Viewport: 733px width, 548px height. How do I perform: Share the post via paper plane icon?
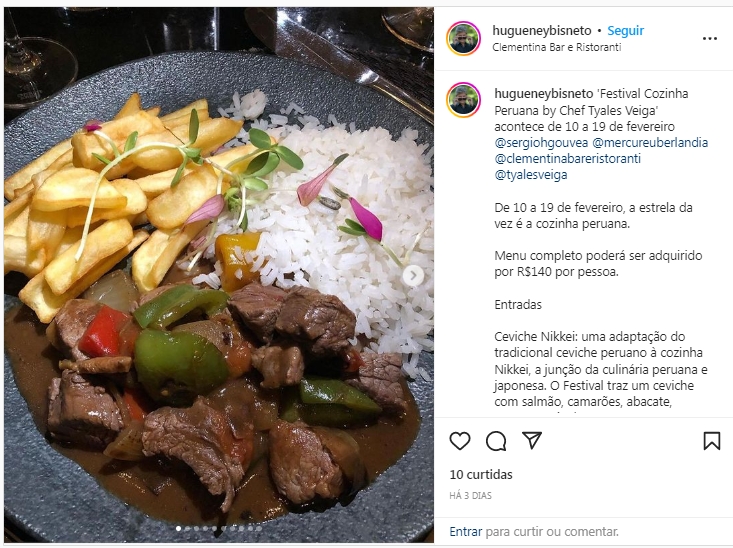pos(532,440)
